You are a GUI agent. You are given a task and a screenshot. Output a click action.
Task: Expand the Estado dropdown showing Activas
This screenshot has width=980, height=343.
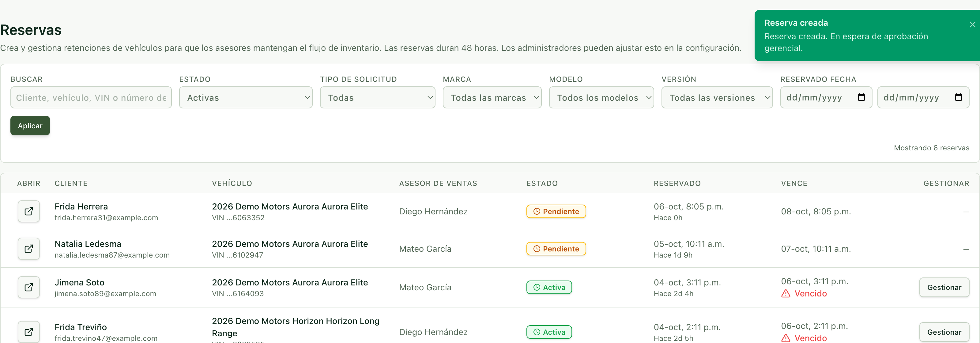click(x=246, y=97)
